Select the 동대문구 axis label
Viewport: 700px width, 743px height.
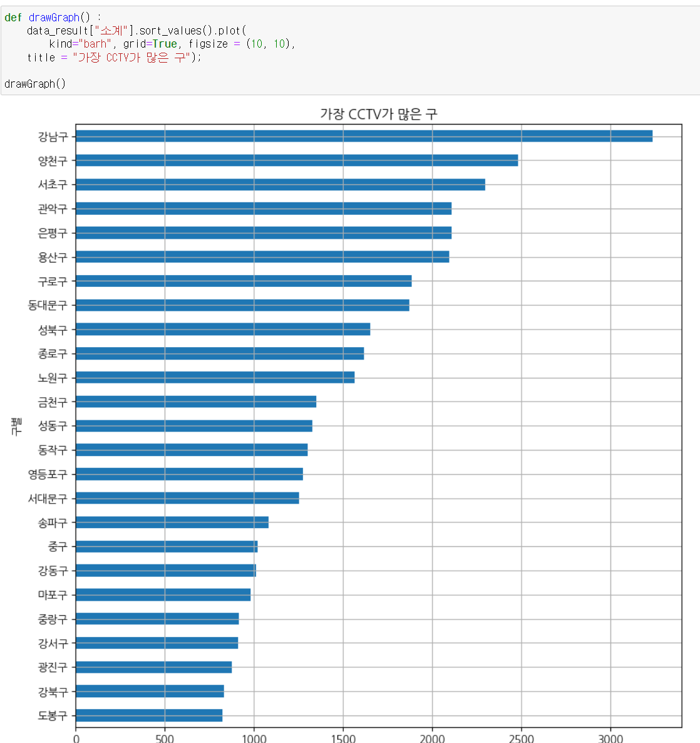pyautogui.click(x=48, y=306)
